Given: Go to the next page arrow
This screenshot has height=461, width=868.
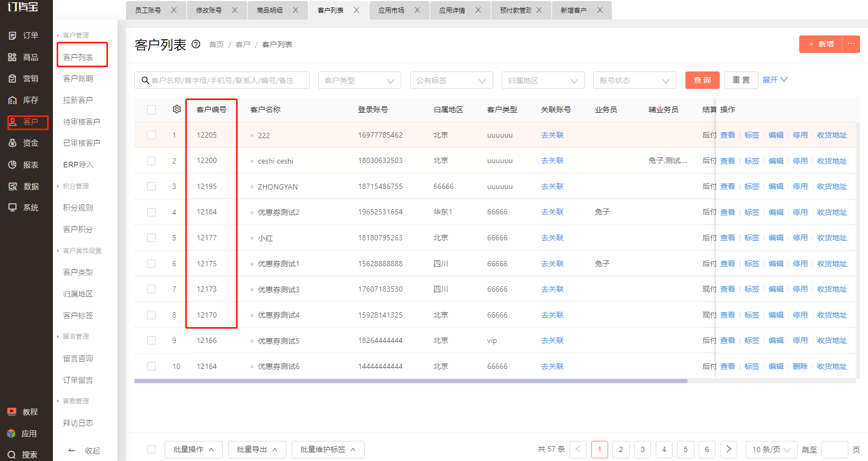Looking at the screenshot, I should click(729, 449).
